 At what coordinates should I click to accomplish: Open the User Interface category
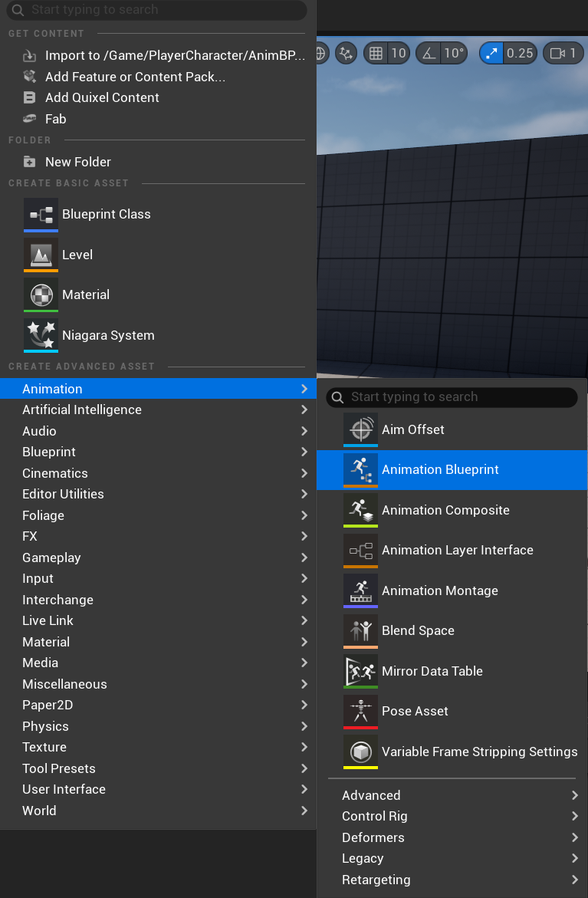(x=158, y=789)
